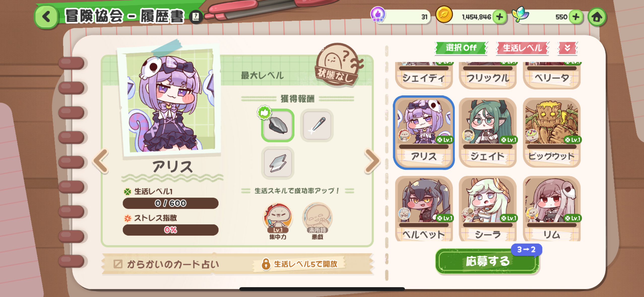Show the next character with right arrow

372,161
